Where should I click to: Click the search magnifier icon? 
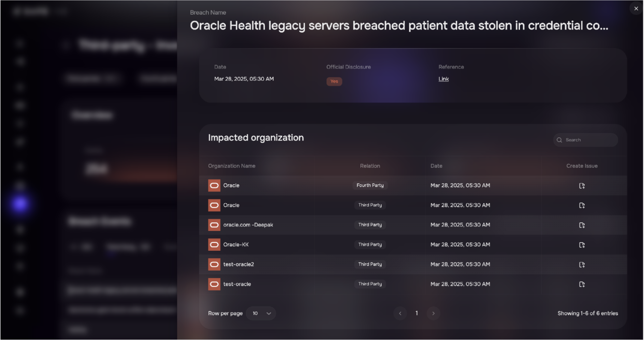(x=559, y=140)
